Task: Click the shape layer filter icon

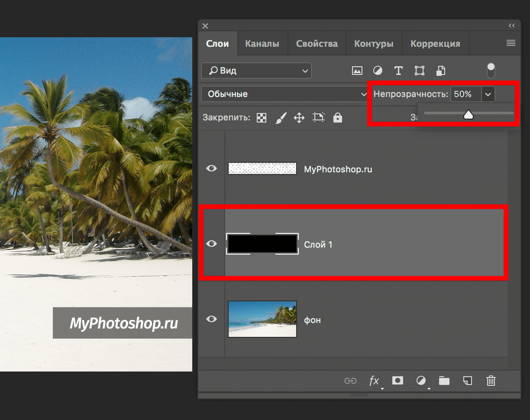Action: (x=419, y=71)
